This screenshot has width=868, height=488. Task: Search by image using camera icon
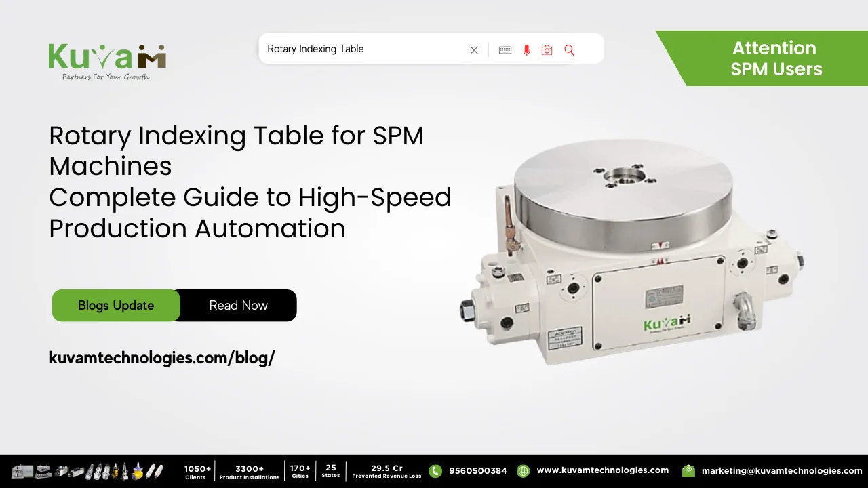click(x=547, y=50)
